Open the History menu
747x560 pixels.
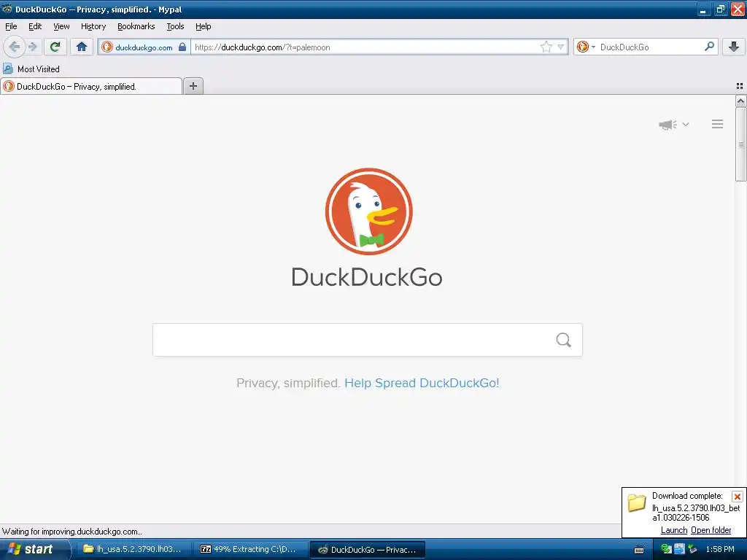pos(93,26)
